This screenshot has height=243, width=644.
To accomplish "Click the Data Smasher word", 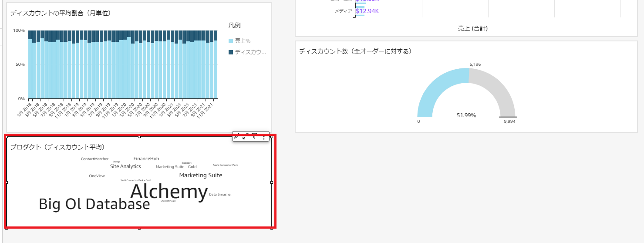I will pyautogui.click(x=220, y=194).
